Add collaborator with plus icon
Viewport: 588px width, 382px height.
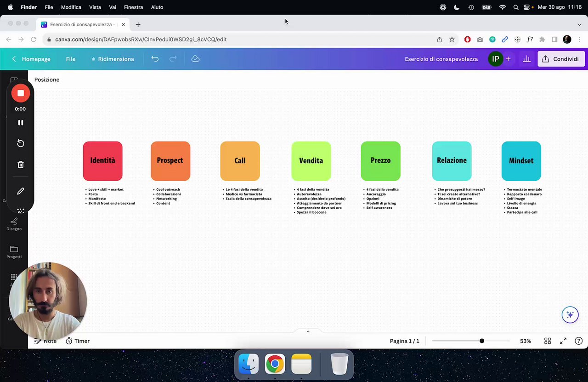(508, 59)
